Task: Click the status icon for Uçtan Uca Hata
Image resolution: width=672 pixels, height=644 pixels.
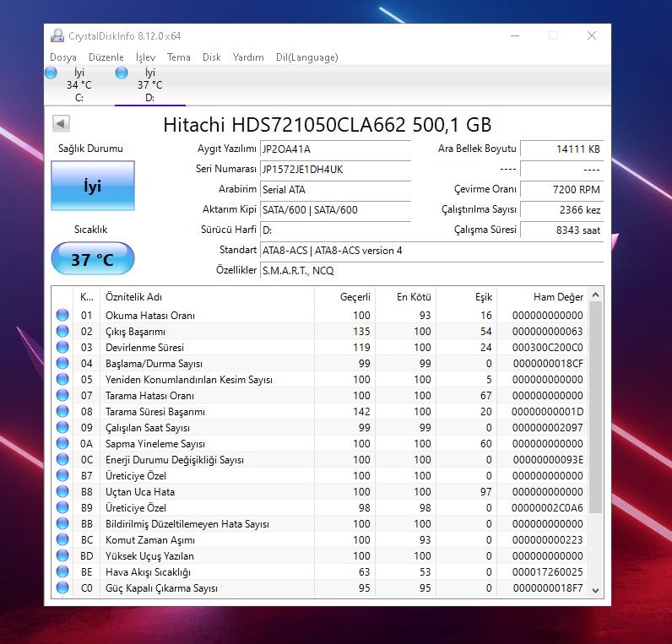Action: click(62, 491)
